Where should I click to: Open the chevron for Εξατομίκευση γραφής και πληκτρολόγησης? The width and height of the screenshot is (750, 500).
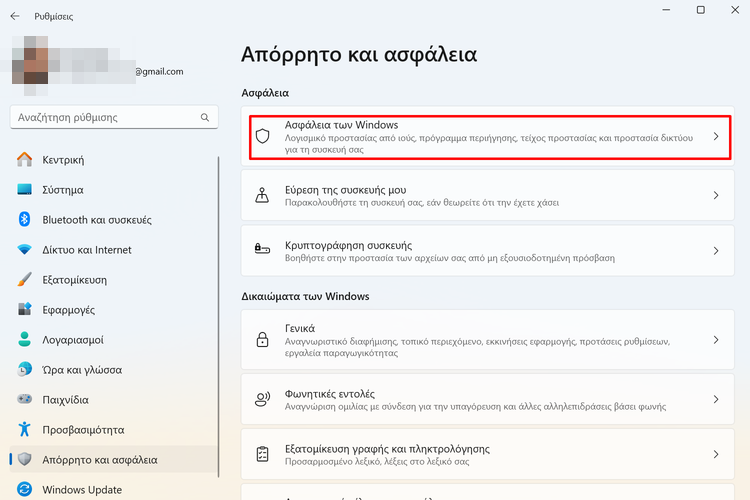(716, 454)
